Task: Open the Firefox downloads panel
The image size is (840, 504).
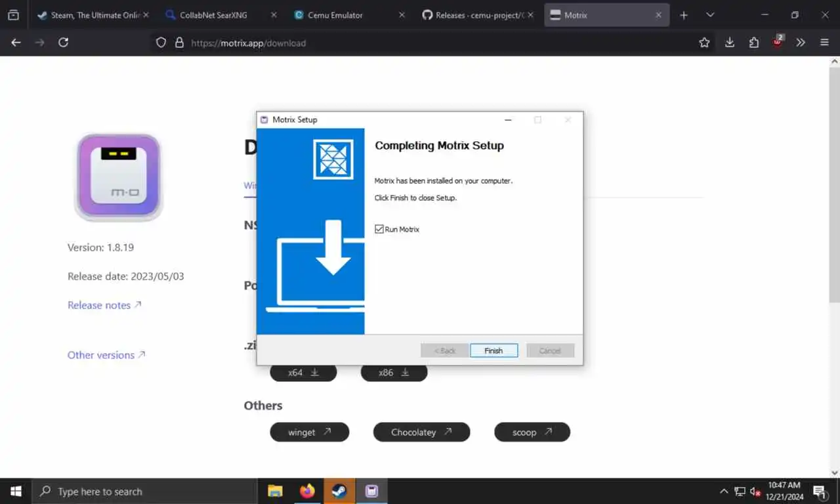Action: (730, 43)
